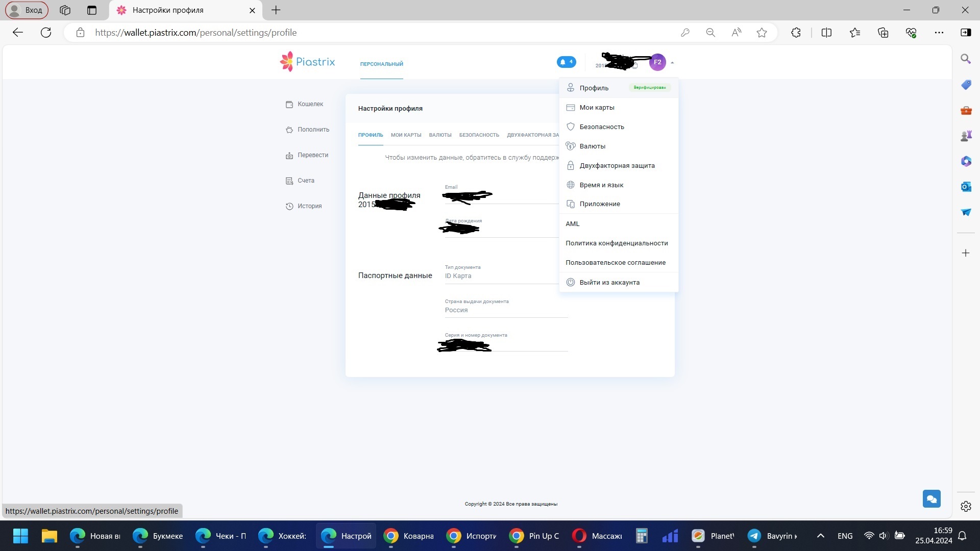Open Счета in the sidebar

300,181
